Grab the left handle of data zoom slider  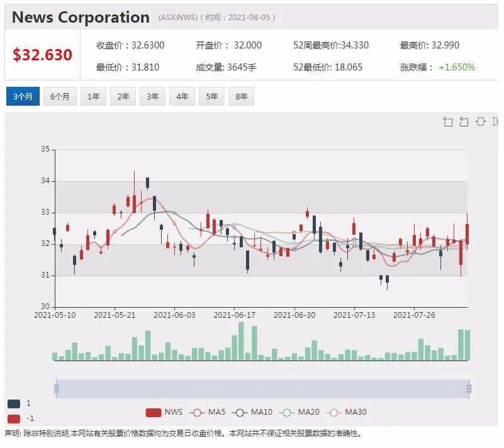coord(56,389)
